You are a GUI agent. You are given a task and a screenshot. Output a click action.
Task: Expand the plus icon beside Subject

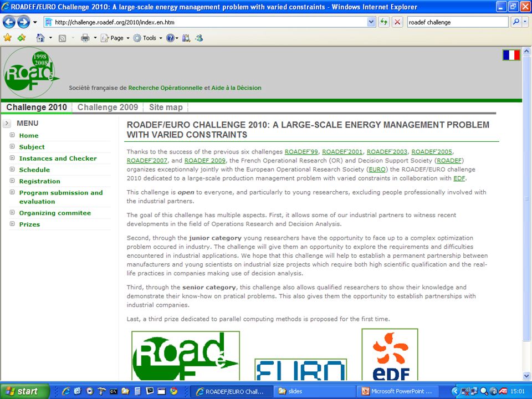(12, 146)
